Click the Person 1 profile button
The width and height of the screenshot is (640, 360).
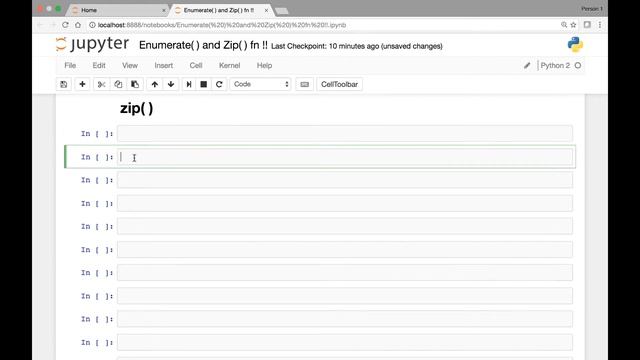coord(592,9)
